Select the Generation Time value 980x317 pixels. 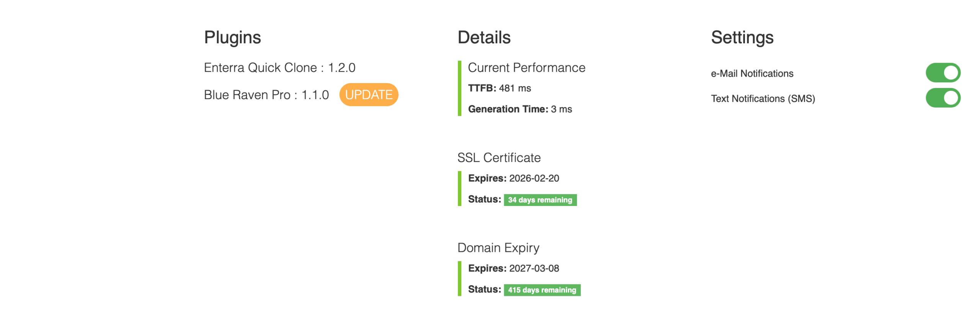coord(520,109)
